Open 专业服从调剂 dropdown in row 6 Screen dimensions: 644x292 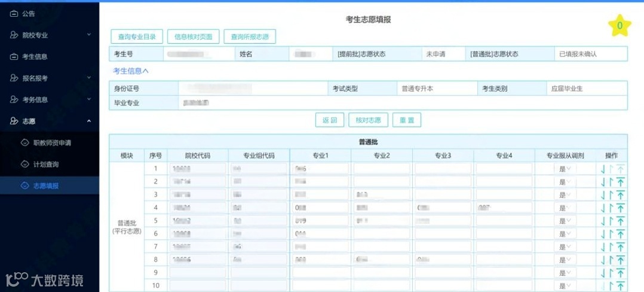click(x=565, y=234)
